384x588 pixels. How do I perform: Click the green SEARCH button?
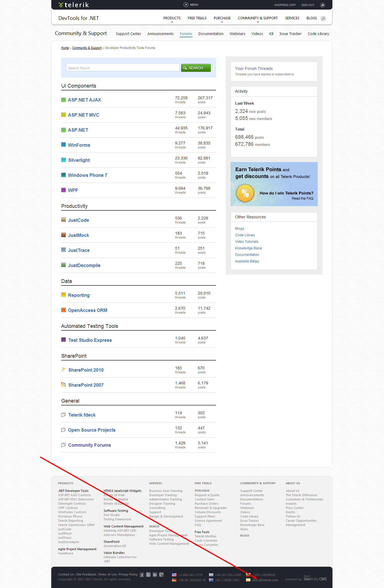point(196,68)
